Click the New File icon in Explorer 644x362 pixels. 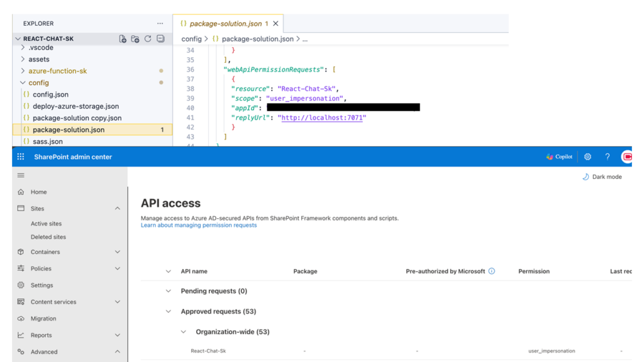123,39
